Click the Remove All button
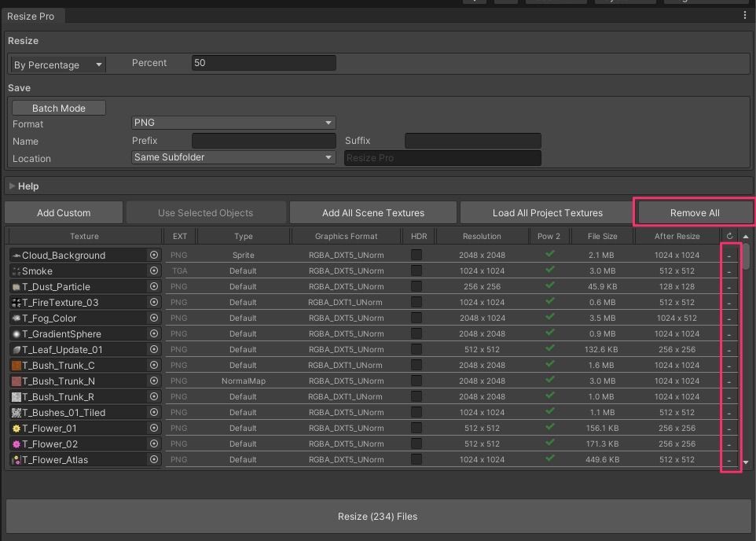 [695, 213]
